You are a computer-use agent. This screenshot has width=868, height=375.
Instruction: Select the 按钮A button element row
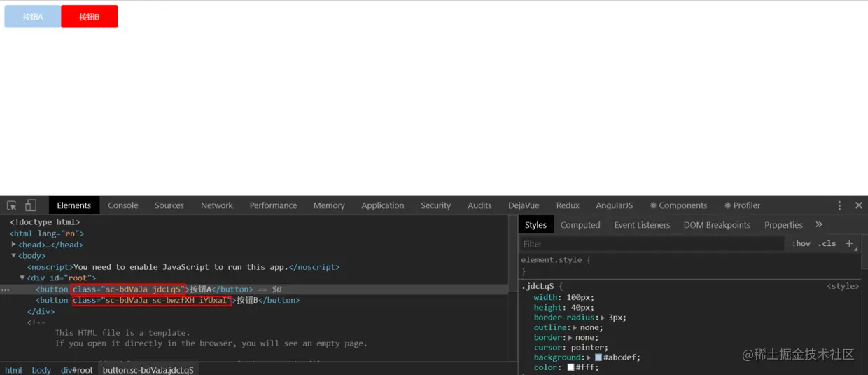(x=254, y=289)
